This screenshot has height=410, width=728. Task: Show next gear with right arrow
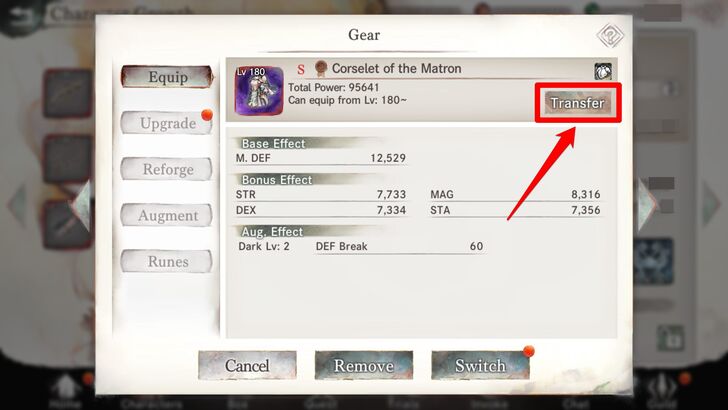coord(647,204)
